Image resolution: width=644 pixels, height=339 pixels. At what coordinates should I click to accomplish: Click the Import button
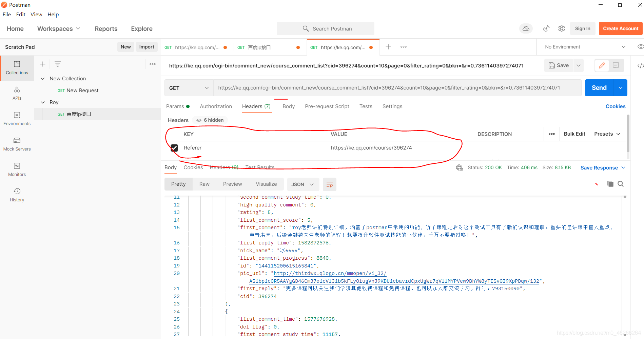point(147,47)
